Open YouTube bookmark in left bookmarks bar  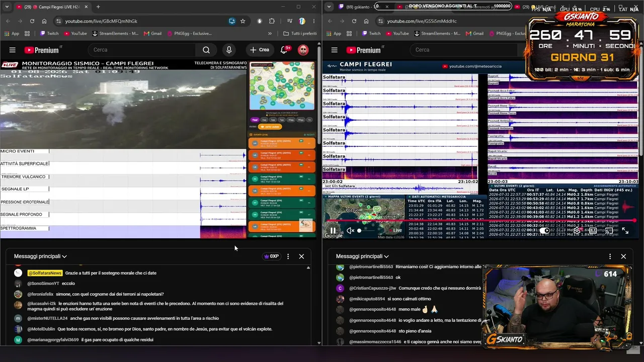pyautogui.click(x=74, y=34)
